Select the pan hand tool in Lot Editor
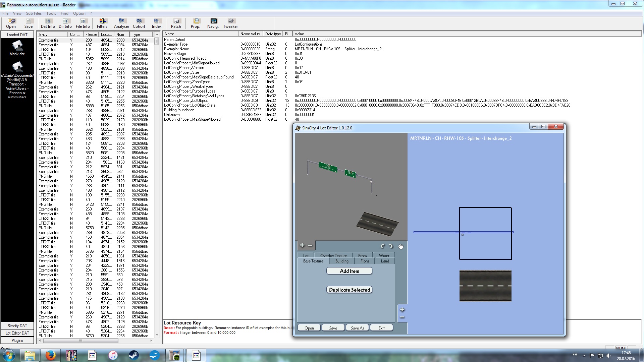This screenshot has height=362, width=644. (x=400, y=246)
